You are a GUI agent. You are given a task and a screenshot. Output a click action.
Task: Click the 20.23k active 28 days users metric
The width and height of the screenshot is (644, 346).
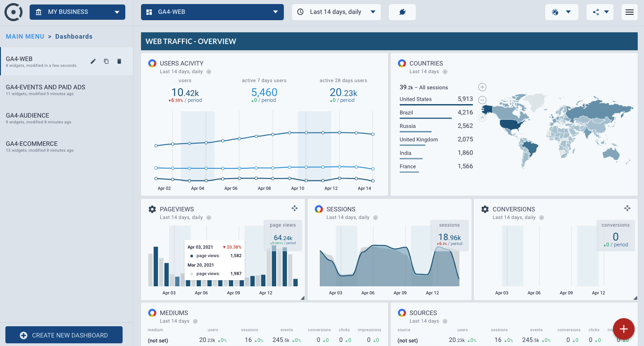click(344, 92)
